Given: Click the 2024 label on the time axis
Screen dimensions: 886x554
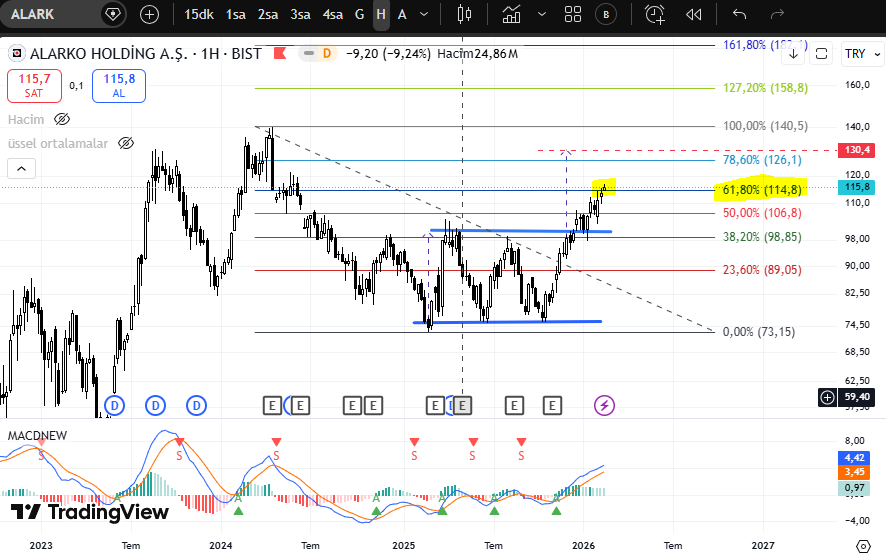Looking at the screenshot, I should 220,546.
